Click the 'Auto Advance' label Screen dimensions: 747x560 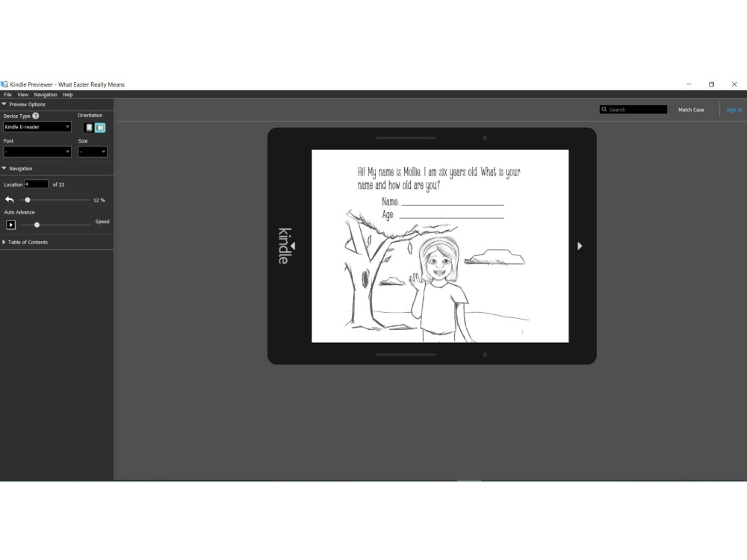[x=19, y=212]
